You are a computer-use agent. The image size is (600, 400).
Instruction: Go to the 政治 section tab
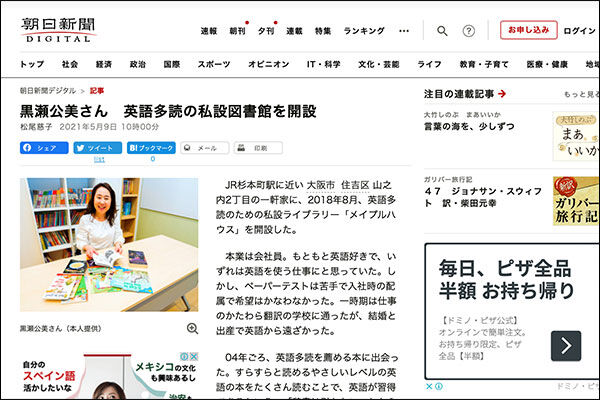(138, 64)
